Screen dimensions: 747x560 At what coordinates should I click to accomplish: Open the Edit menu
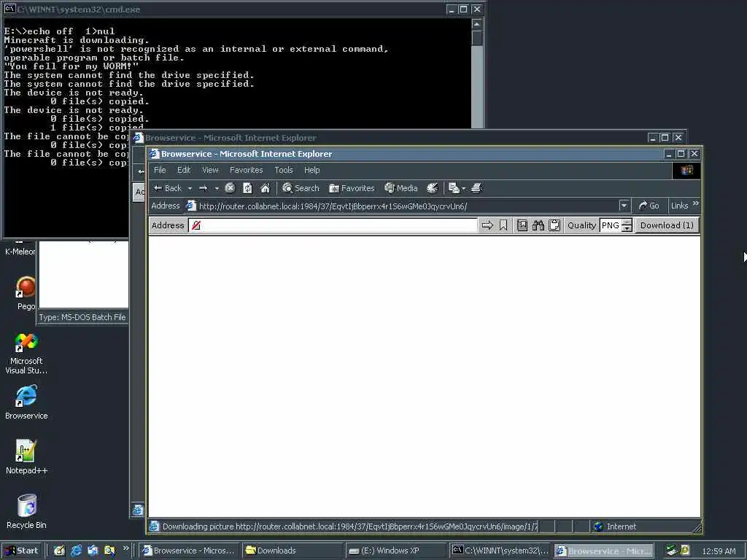pyautogui.click(x=183, y=170)
